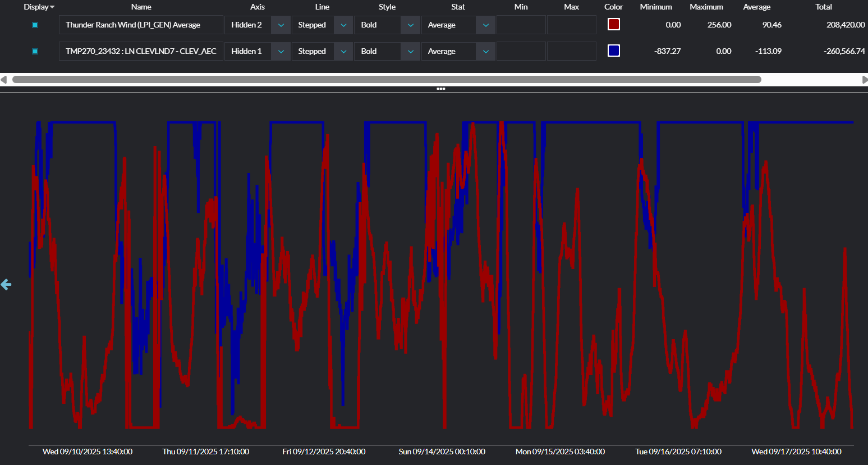
Task: Expand Hidden 1 axis dropdown
Action: coord(281,51)
